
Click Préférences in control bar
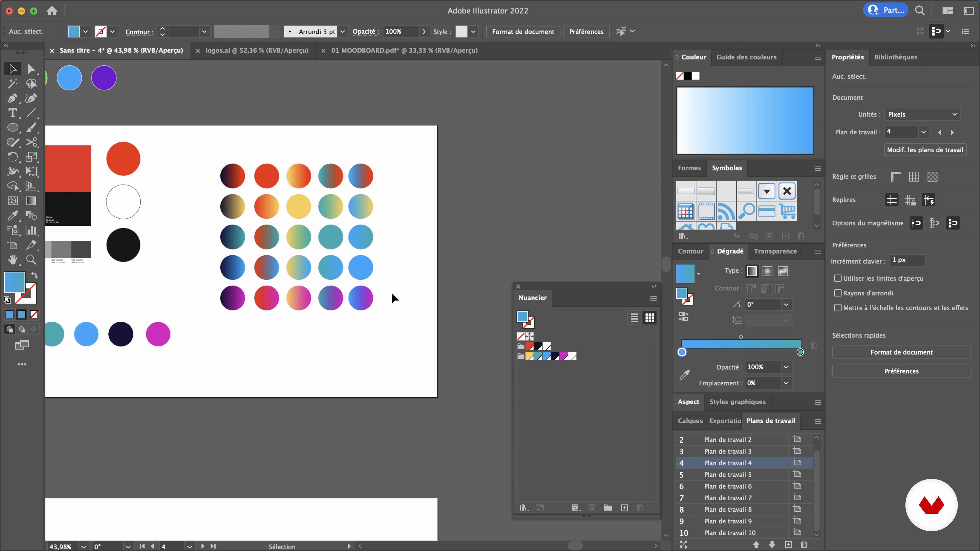click(586, 32)
